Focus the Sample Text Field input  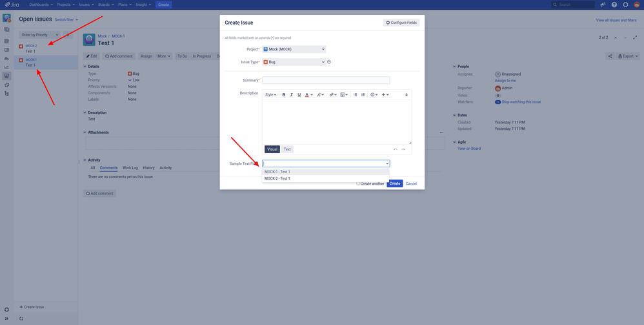click(x=326, y=163)
